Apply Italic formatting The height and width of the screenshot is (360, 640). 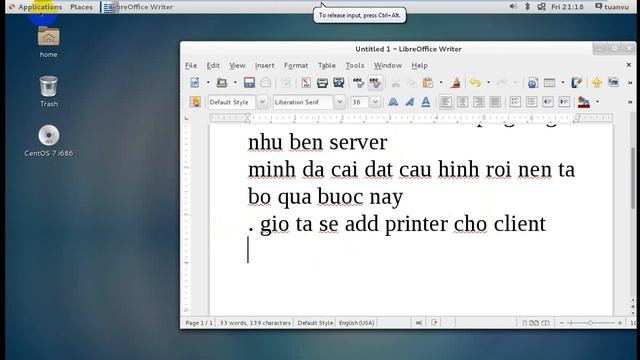[409, 102]
